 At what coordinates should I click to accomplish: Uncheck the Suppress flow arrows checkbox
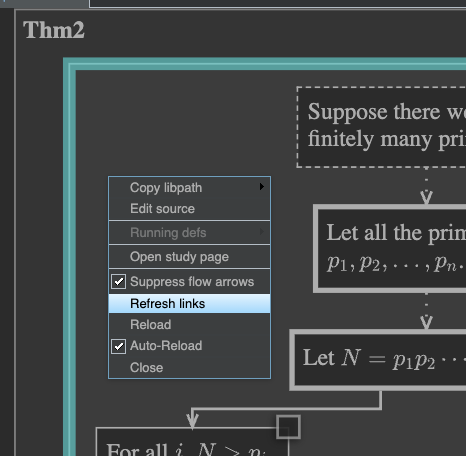[x=118, y=282]
